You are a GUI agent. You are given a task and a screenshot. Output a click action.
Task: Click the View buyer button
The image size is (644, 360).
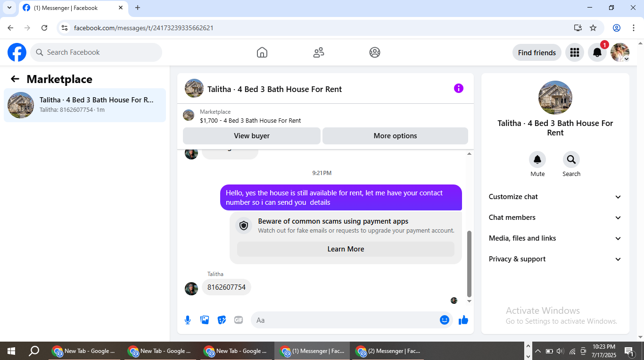click(252, 136)
